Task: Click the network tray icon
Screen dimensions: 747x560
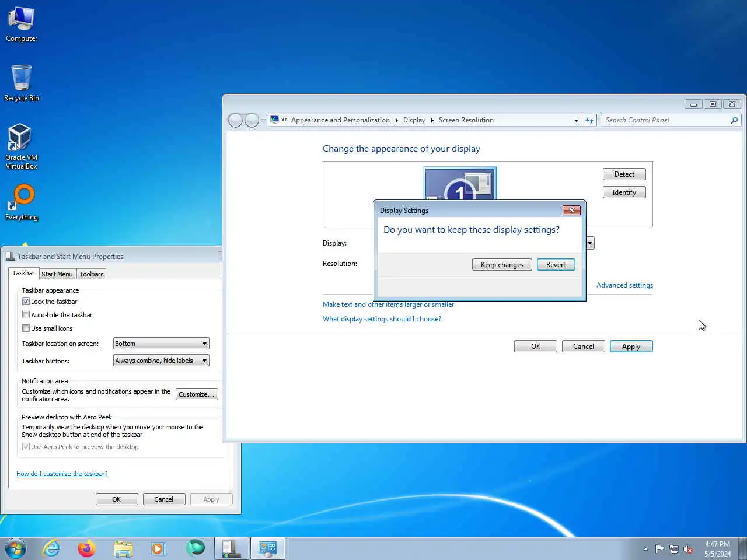Action: pos(674,549)
